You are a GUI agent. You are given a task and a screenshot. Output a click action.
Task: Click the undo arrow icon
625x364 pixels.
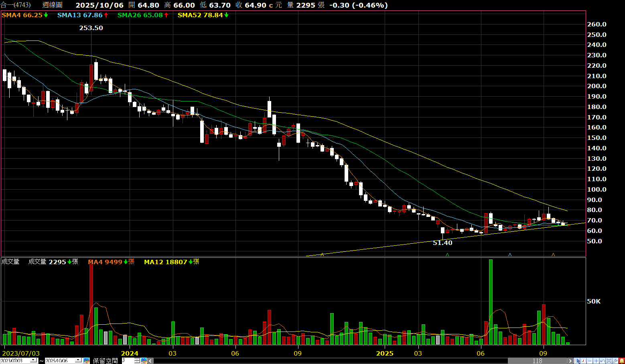click(603, 361)
